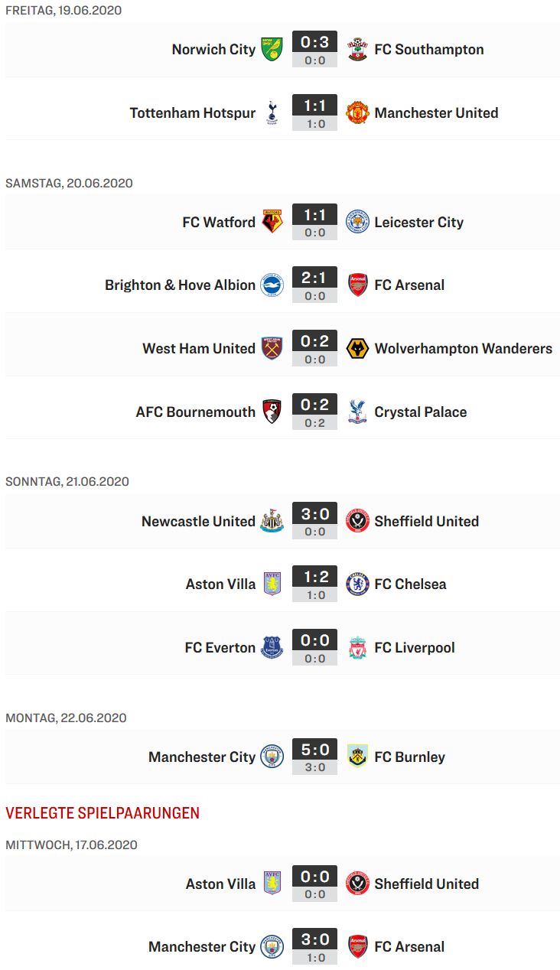The width and height of the screenshot is (560, 970).
Task: Click the Newcastle United crest icon
Action: point(272,522)
